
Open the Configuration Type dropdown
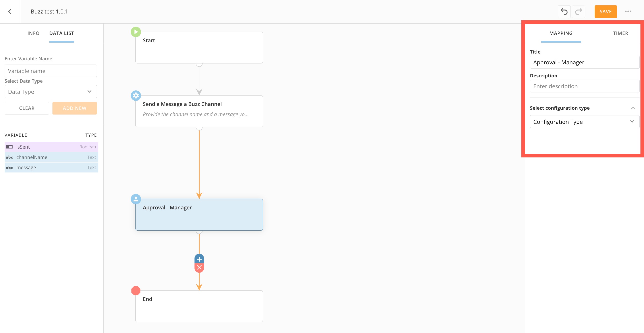click(584, 122)
